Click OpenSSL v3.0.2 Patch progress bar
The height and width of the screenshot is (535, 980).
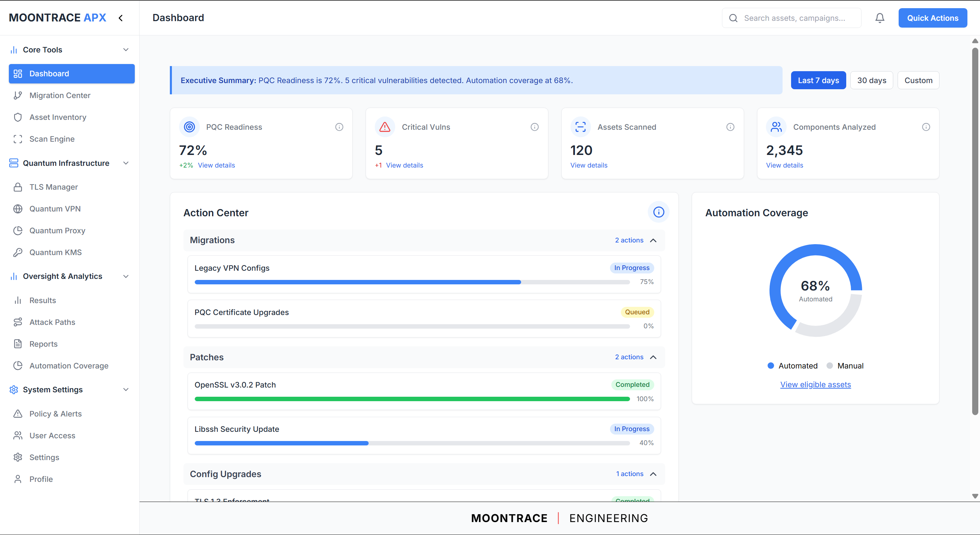pyautogui.click(x=412, y=399)
